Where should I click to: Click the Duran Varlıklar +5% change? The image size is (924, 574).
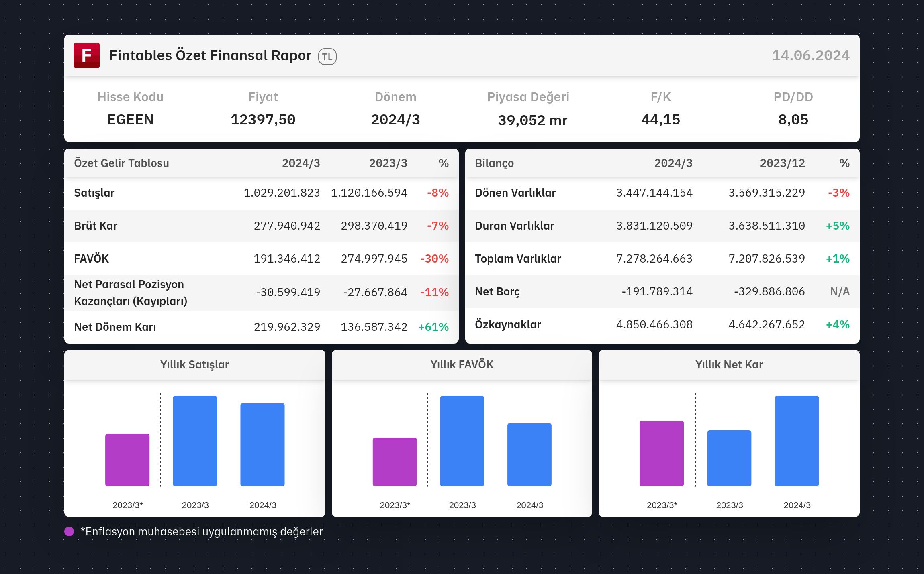838,226
